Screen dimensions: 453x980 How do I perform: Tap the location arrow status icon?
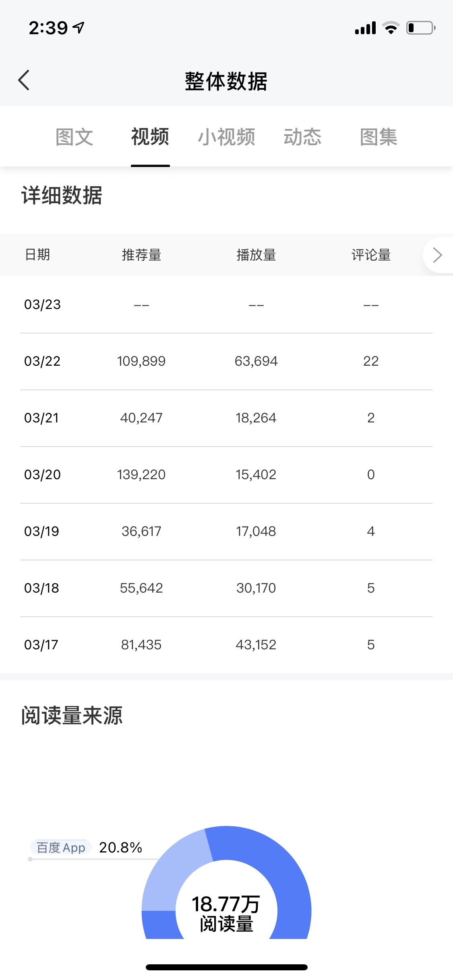coord(79,27)
